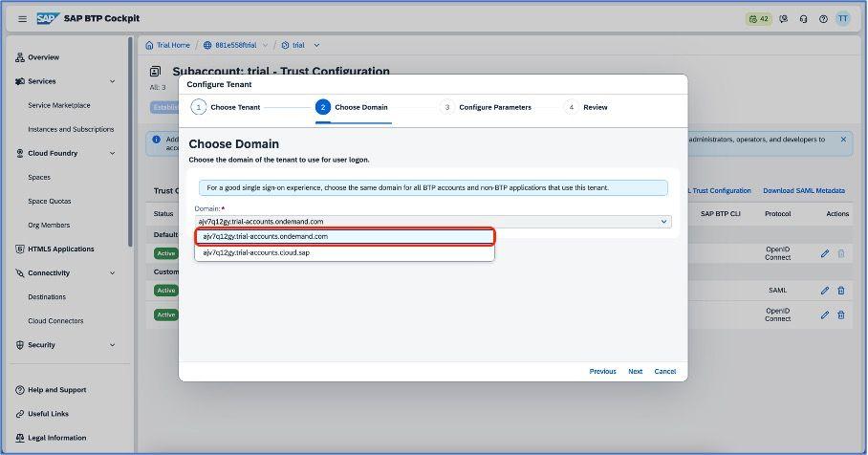Collapse the Security sidebar section
Image resolution: width=868 pixels, height=455 pixels.
[x=113, y=345]
